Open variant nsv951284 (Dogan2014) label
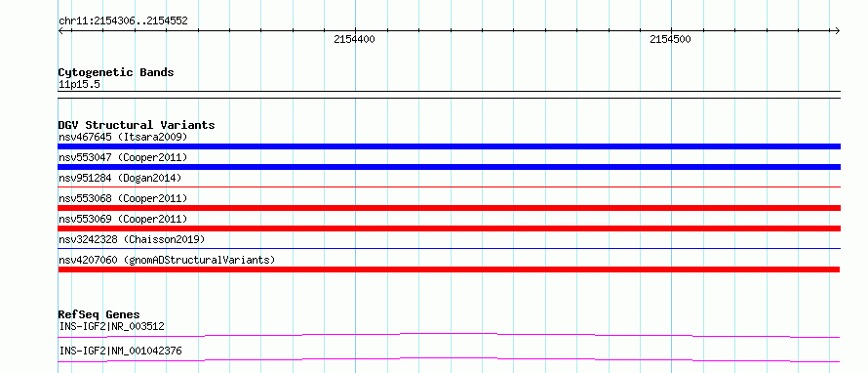This screenshot has height=373, width=868. pyautogui.click(x=120, y=178)
